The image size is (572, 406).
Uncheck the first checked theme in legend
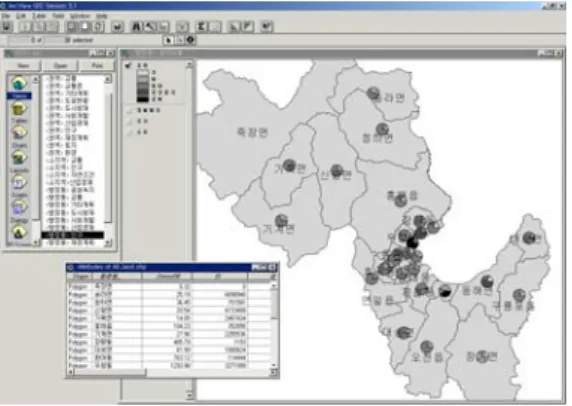tap(128, 65)
